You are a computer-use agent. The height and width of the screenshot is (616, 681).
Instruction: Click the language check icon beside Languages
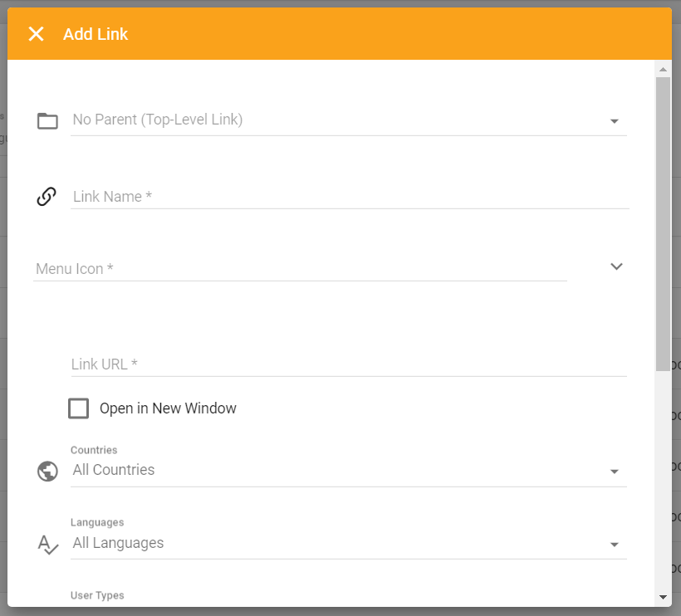point(47,545)
